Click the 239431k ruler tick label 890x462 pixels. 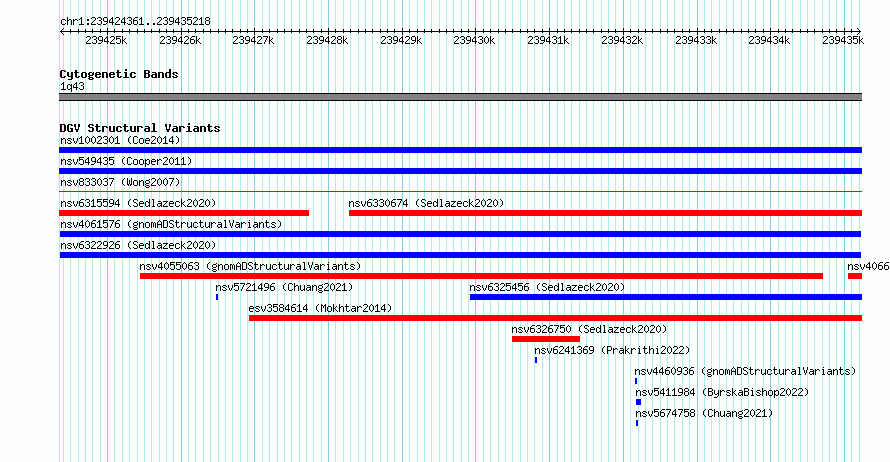click(548, 40)
